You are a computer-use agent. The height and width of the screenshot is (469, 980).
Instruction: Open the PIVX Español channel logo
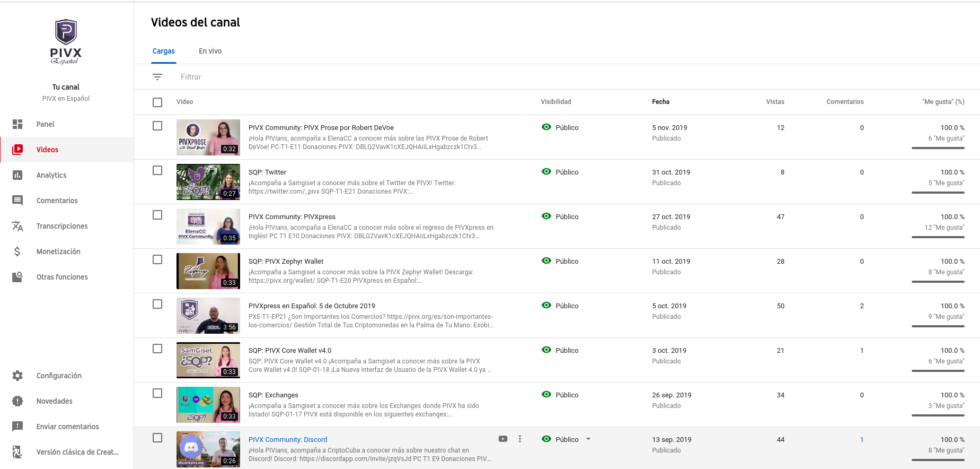click(x=66, y=42)
